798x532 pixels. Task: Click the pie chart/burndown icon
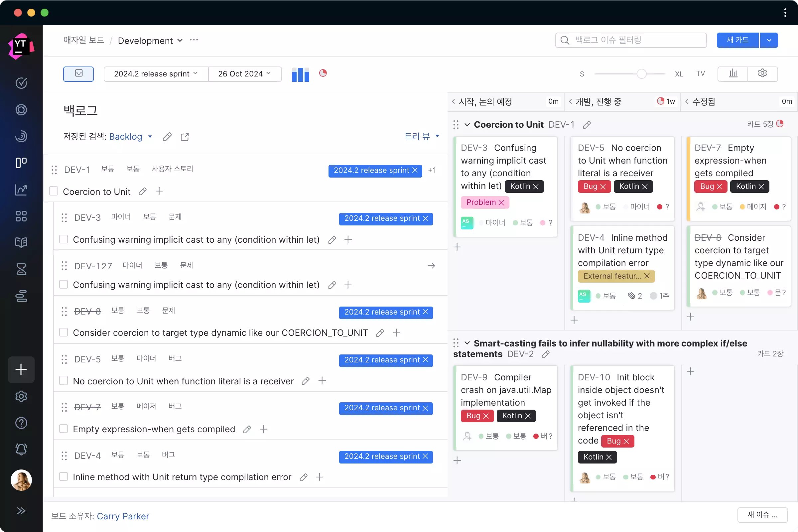(x=324, y=73)
